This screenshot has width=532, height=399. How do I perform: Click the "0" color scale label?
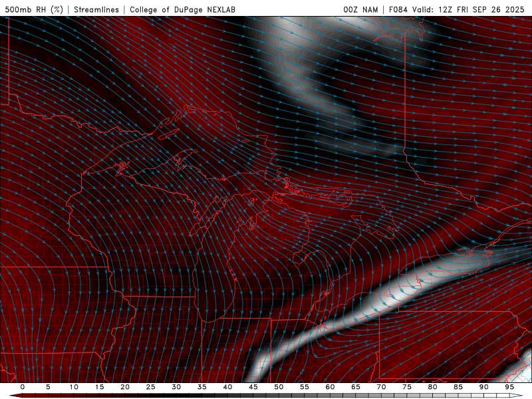(23, 387)
